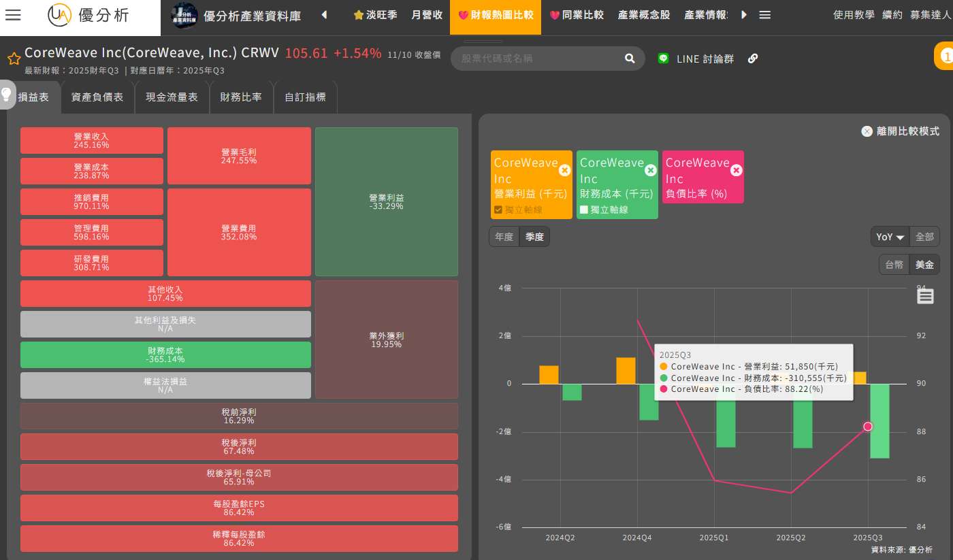Click 離開比較模式 to exit compare mode
The height and width of the screenshot is (560, 953).
tap(900, 131)
